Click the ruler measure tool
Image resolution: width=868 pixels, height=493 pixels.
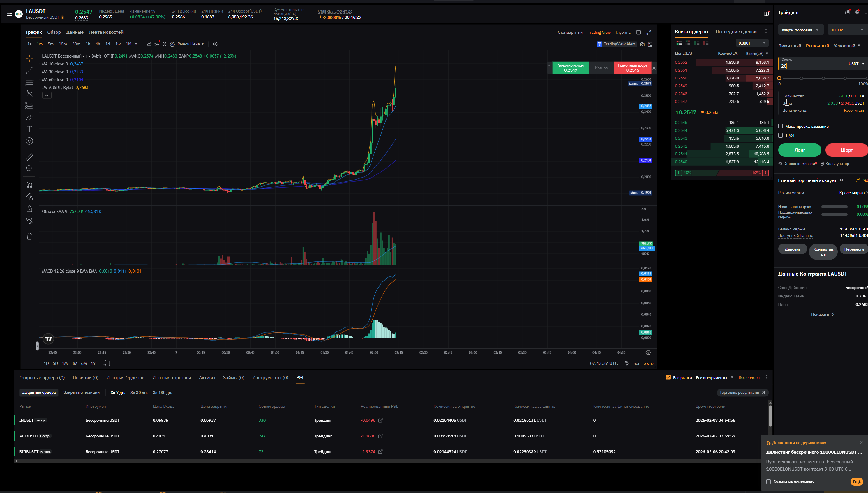point(29,157)
